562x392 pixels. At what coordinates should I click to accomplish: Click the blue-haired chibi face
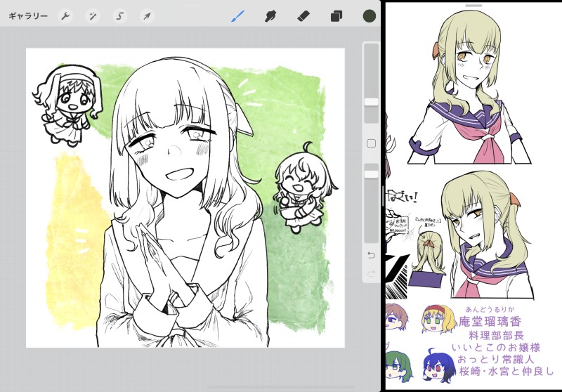pos(438,365)
